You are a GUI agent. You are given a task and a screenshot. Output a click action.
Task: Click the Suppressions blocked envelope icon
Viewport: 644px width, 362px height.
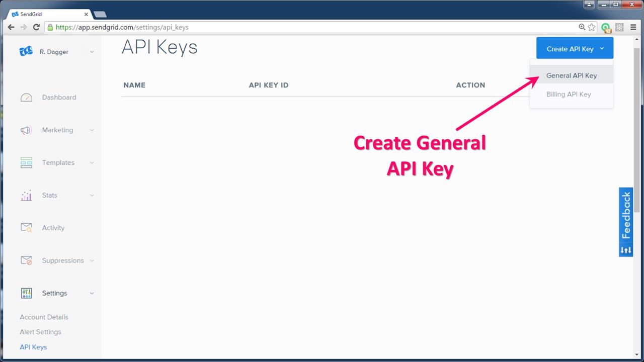(26, 260)
